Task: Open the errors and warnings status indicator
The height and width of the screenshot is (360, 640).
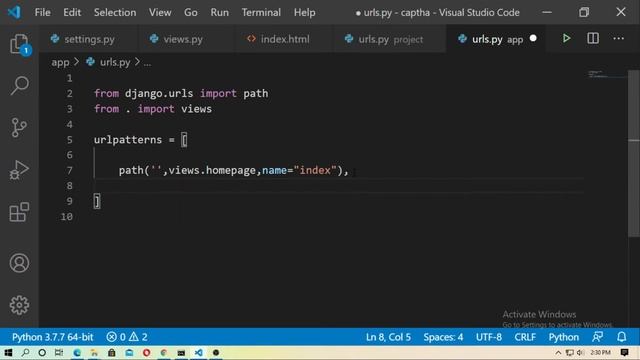Action: pos(127,337)
